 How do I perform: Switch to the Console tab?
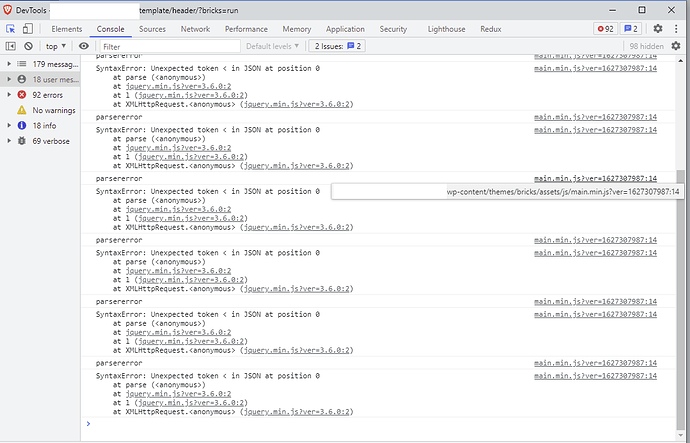pos(110,29)
